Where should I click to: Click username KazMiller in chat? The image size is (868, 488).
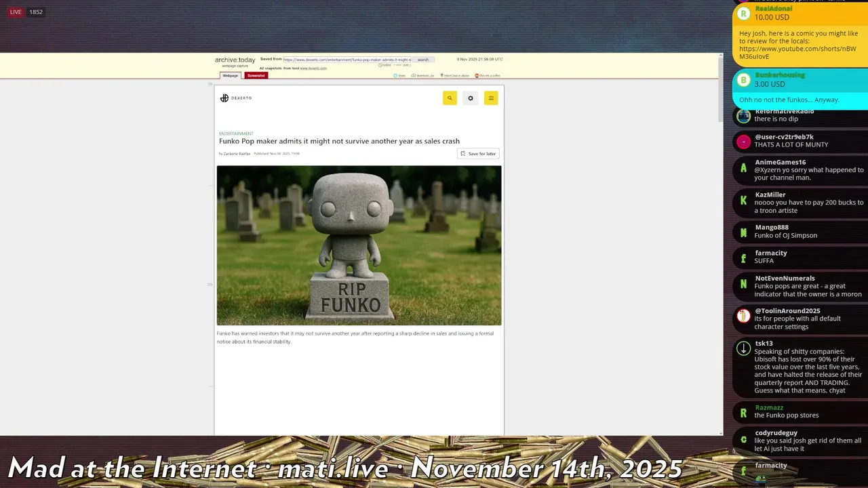coord(770,195)
